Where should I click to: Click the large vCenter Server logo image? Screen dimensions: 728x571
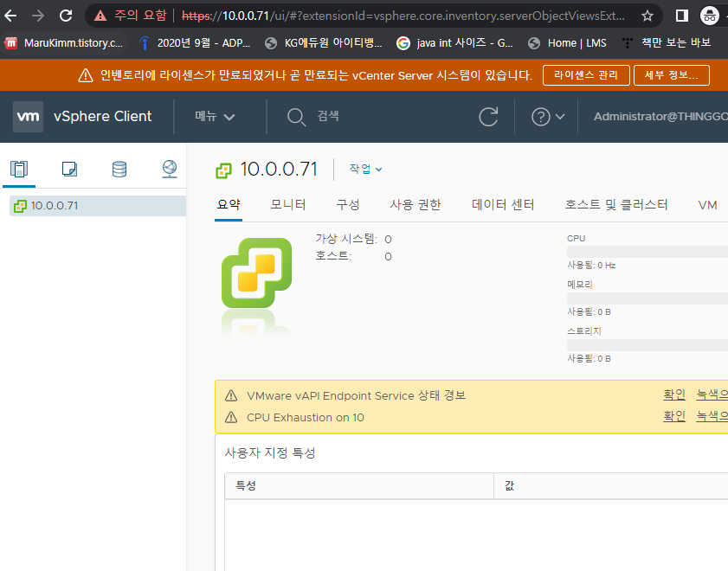(x=257, y=273)
